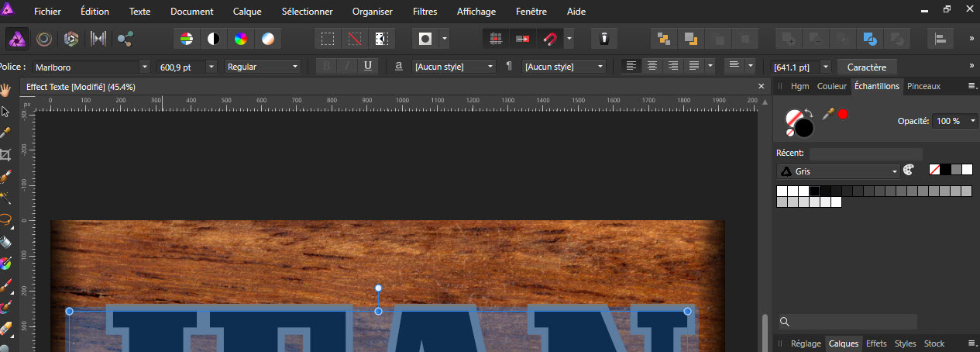Viewport: 980px width, 352px height.
Task: Expand hidden items in the top toolbar
Action: [x=971, y=38]
